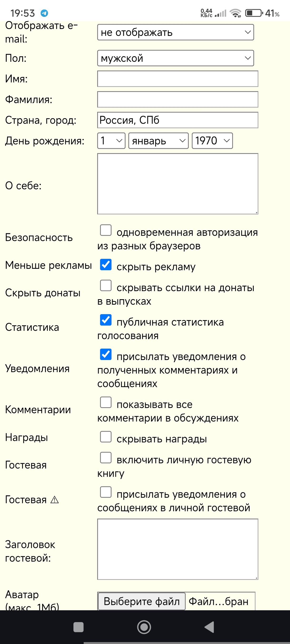Viewport: 290px width, 644px height.
Task: Check the скрывать награды checkbox
Action: (x=106, y=437)
